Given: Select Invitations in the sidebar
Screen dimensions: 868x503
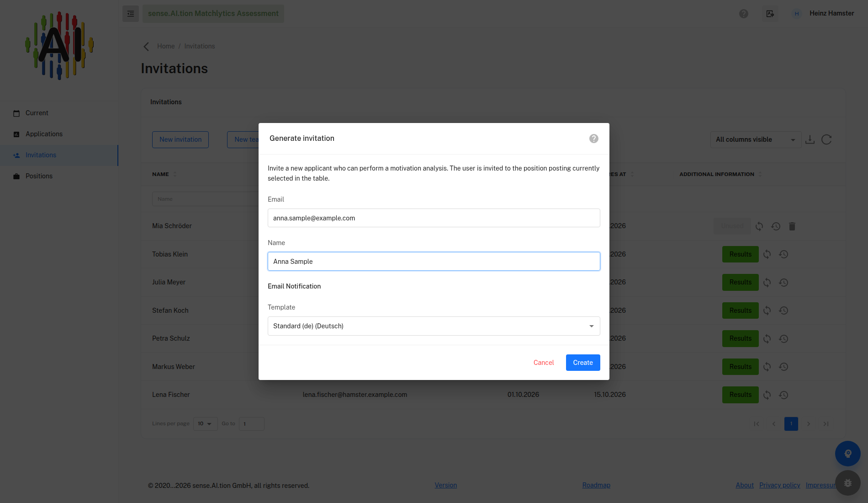Looking at the screenshot, I should (x=59, y=155).
